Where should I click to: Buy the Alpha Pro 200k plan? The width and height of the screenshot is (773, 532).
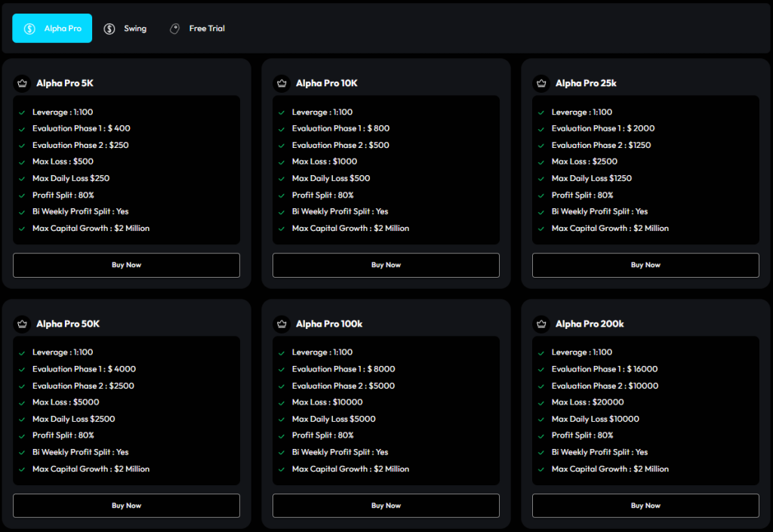(646, 506)
